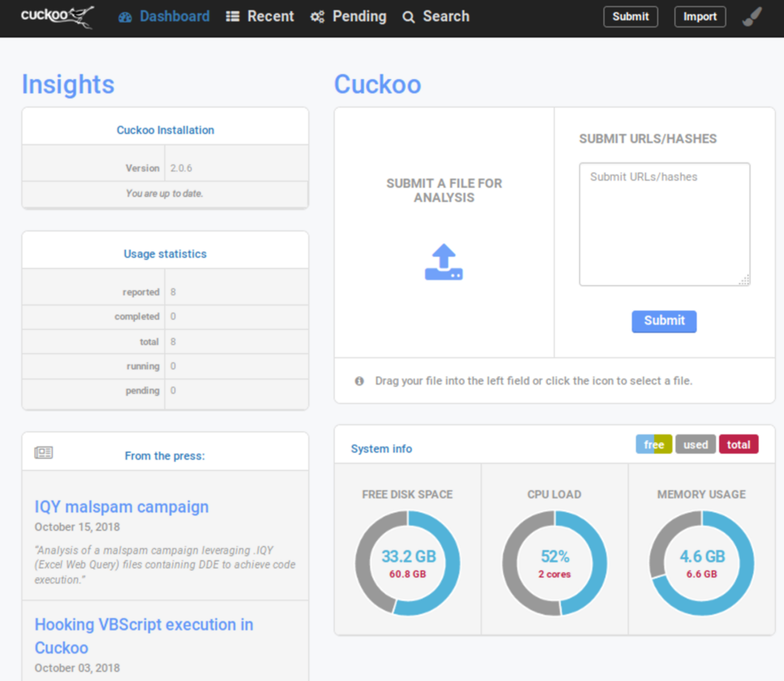
Task: Click the Search magnifier icon
Action: [408, 17]
